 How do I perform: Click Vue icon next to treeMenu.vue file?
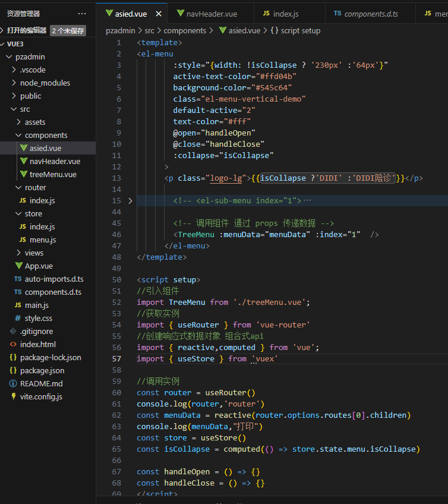pyautogui.click(x=23, y=174)
